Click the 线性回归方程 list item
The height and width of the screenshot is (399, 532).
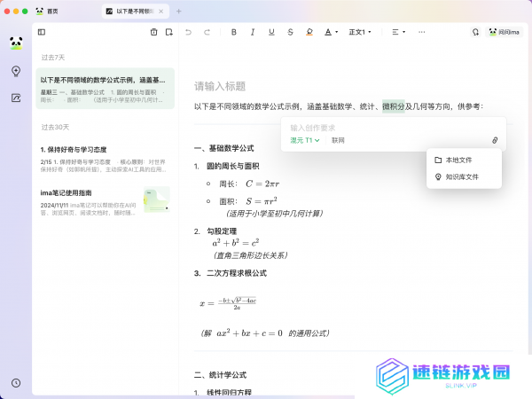click(x=229, y=392)
